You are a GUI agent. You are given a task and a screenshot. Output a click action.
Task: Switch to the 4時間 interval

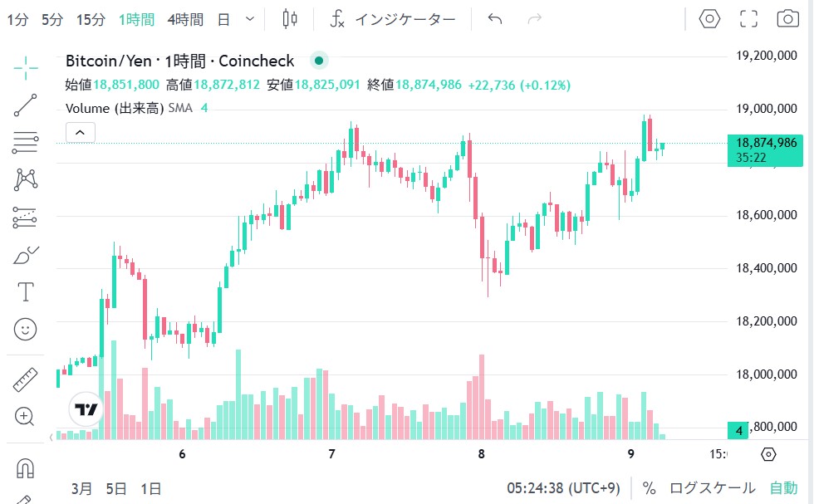184,19
